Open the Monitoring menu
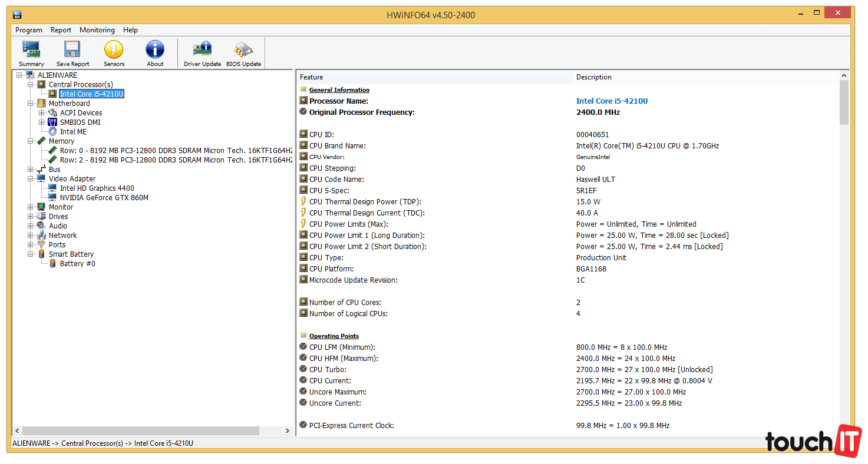Image resolution: width=868 pixels, height=464 pixels. tap(97, 30)
